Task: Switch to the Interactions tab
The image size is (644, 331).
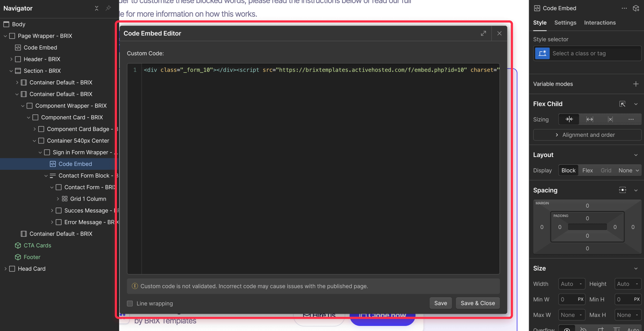Action: tap(600, 23)
